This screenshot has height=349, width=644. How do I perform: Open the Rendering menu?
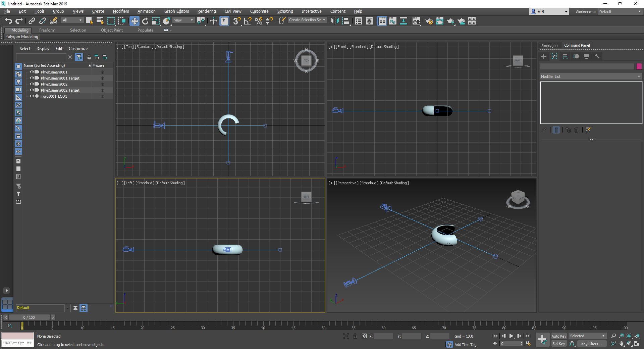[206, 11]
